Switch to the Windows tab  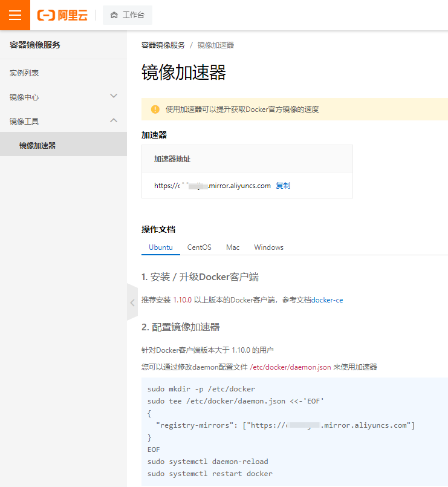(268, 247)
